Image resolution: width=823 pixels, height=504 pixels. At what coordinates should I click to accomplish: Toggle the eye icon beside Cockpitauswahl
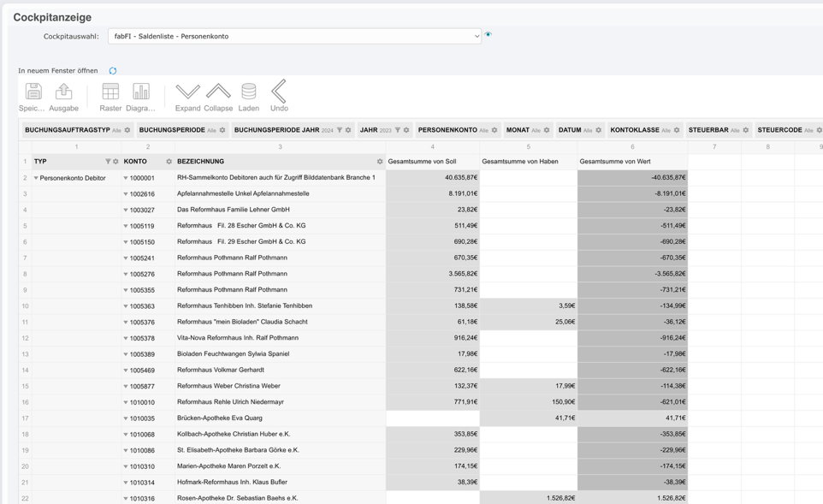pos(488,35)
